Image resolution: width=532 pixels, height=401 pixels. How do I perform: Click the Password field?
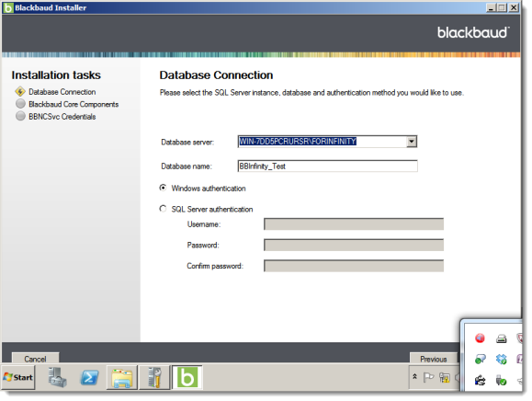[x=354, y=245]
